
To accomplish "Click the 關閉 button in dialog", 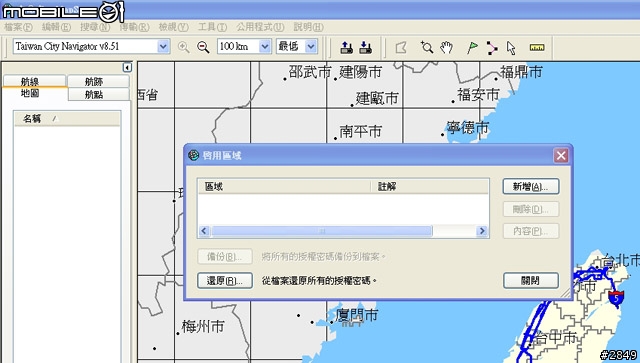I will coord(531,281).
